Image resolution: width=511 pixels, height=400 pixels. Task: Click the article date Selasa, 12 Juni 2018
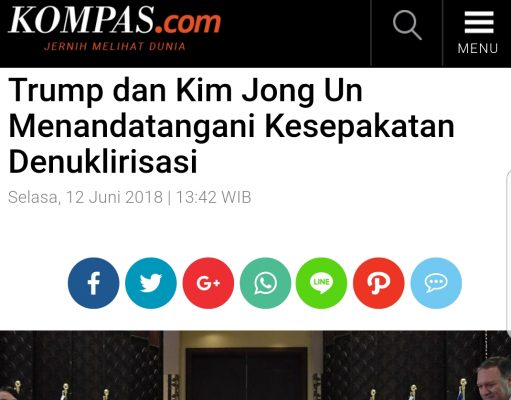[x=85, y=197]
